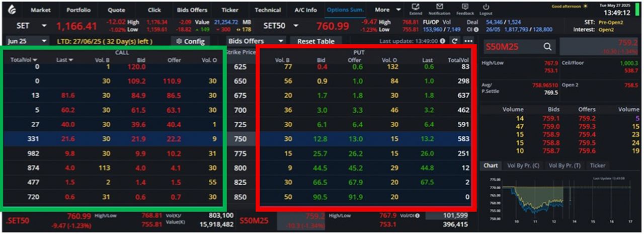Click bid price 758.7 in order book
Image resolution: width=644 pixels, height=235 pixels.
click(x=550, y=151)
